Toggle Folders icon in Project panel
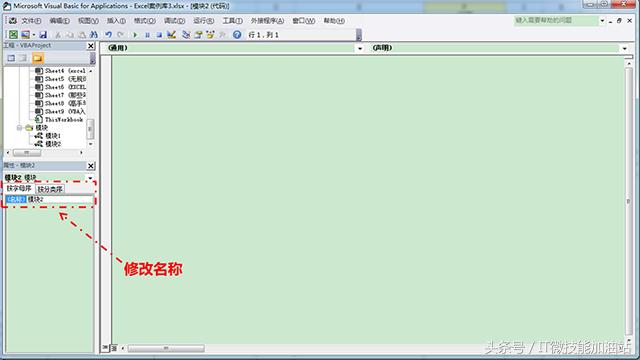This screenshot has width=640, height=360. (x=38, y=58)
